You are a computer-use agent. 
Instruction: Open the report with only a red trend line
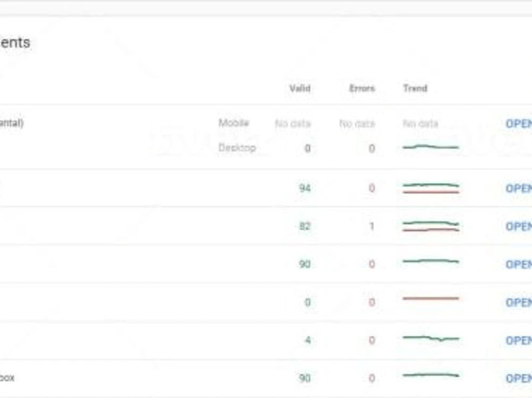[519, 302]
